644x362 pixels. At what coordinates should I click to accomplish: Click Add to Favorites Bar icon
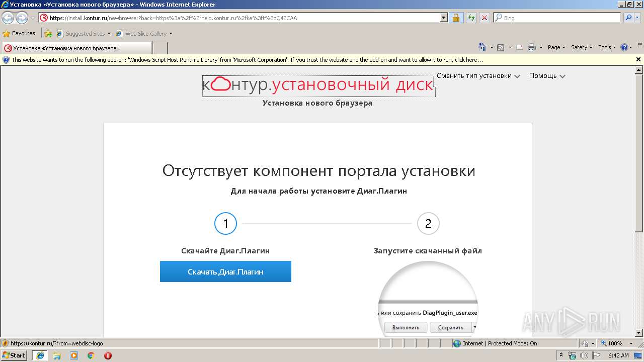pyautogui.click(x=48, y=34)
